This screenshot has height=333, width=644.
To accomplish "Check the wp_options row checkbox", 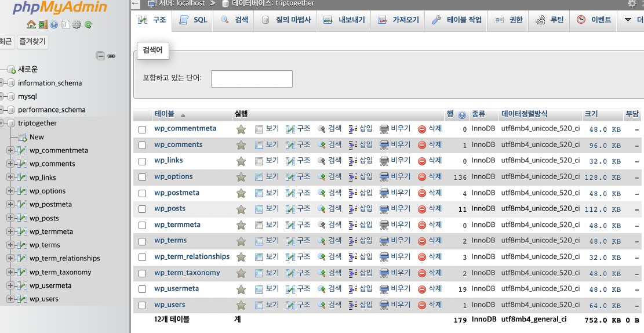I will [x=143, y=177].
